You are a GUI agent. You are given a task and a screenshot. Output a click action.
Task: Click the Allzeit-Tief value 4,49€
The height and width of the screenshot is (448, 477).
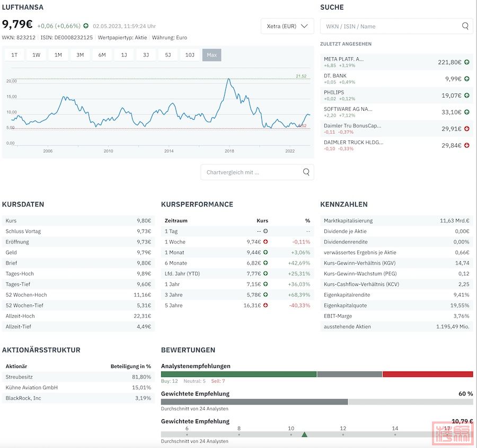(144, 327)
